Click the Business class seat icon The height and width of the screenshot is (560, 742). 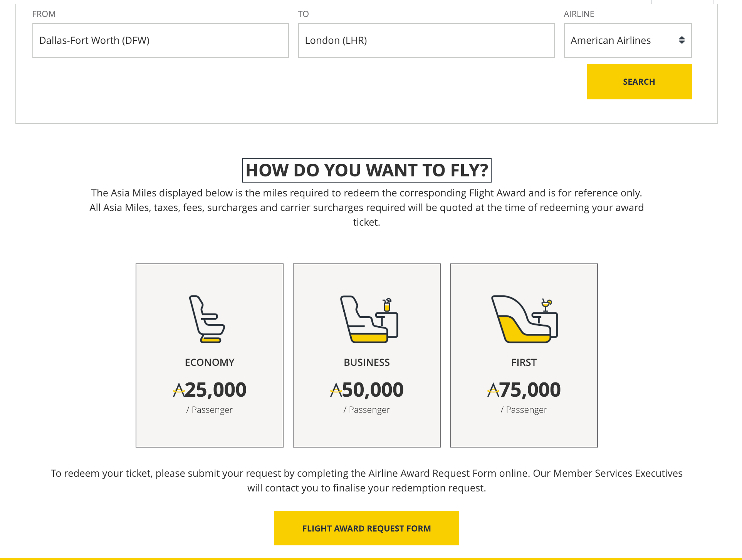pos(369,319)
